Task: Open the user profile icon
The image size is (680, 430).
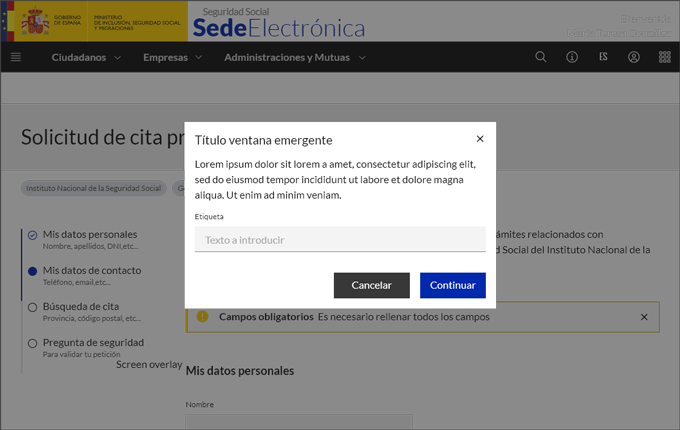Action: (634, 57)
